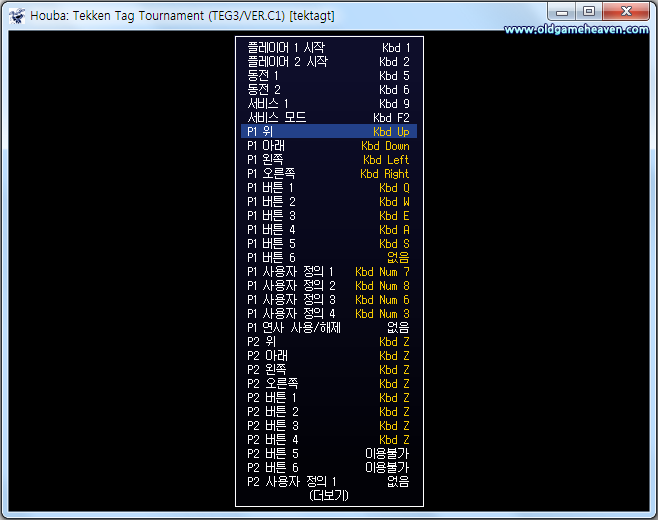Select the 'P2 왼쪽' row

pos(329,370)
